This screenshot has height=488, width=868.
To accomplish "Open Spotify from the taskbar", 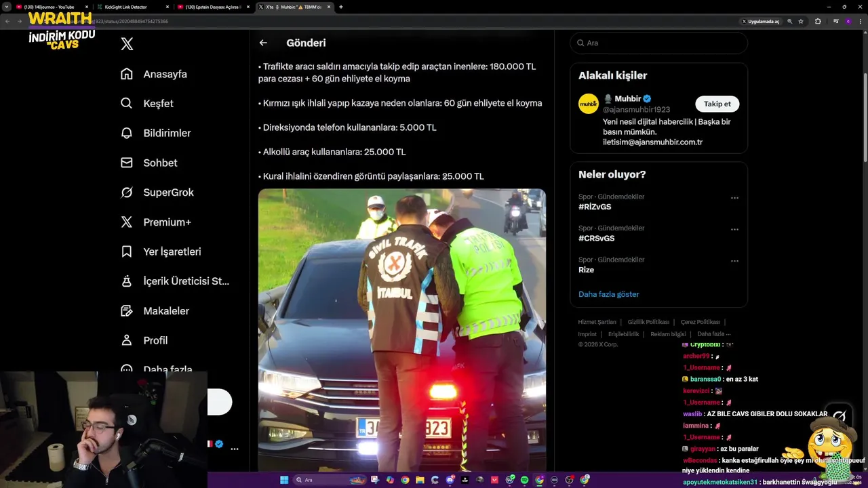I will click(x=524, y=480).
